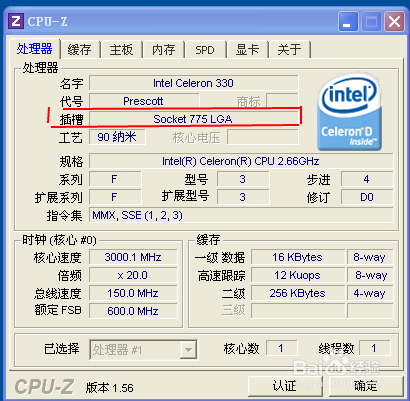
Task: Click the D0 revision value
Action: pos(367,197)
